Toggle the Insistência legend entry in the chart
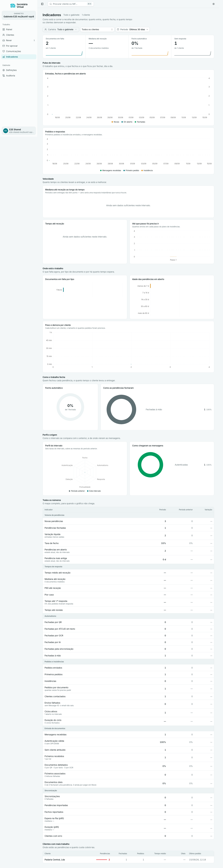The image size is (223, 868). pyautogui.click(x=147, y=171)
